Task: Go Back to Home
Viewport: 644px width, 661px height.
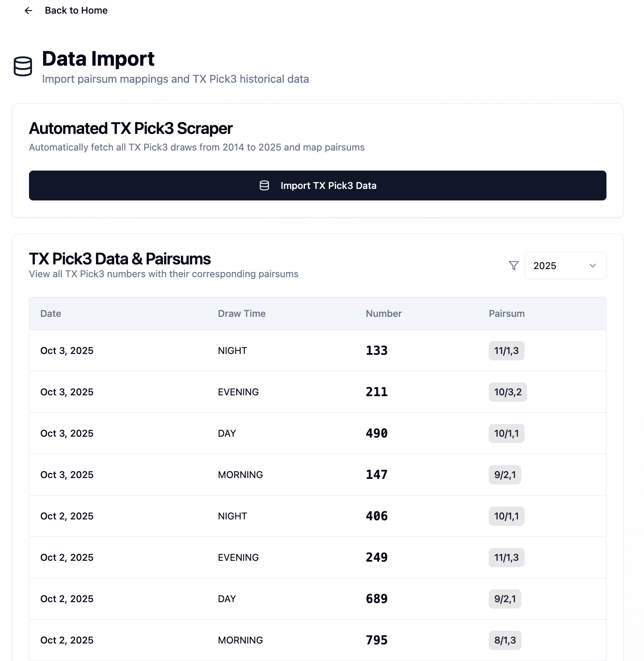Action: click(76, 11)
